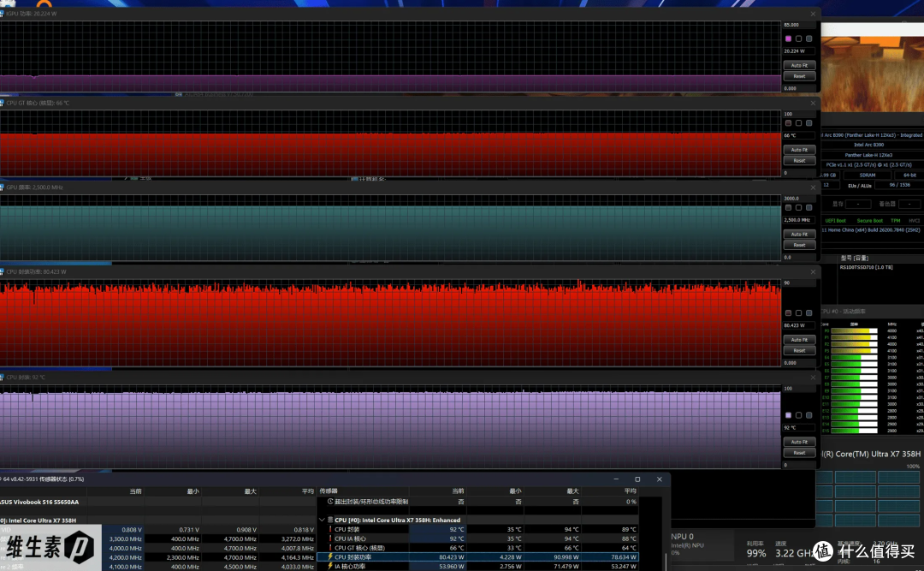Click Auto Fit in the GPU power graph

(x=799, y=65)
